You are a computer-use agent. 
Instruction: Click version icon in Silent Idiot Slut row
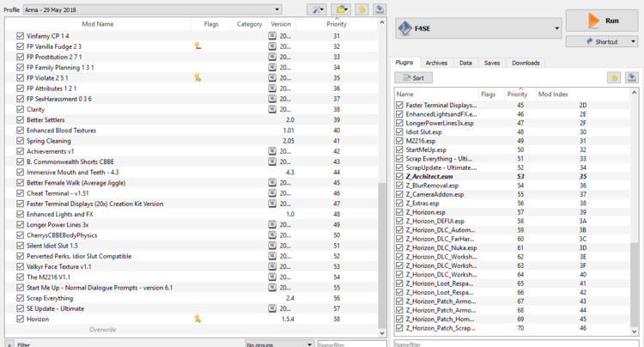tap(272, 246)
